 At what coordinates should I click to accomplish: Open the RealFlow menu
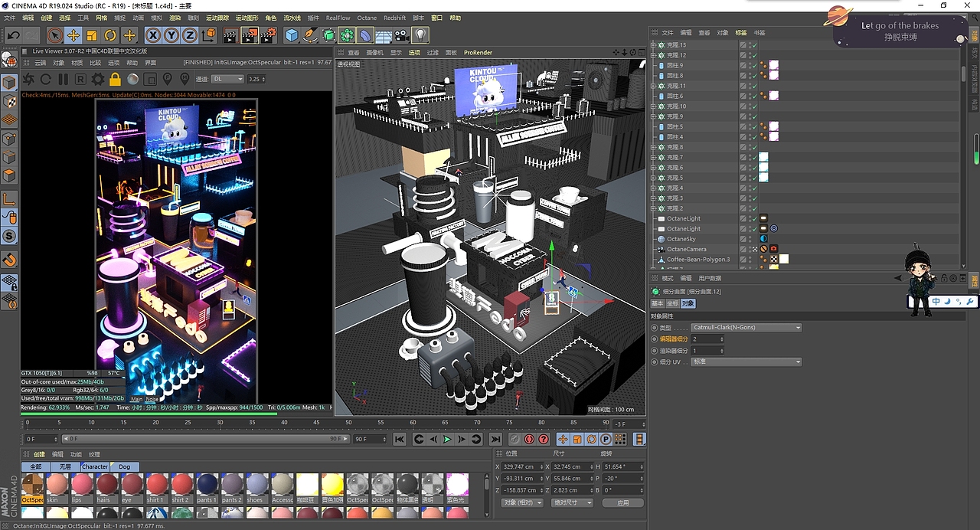(x=338, y=18)
